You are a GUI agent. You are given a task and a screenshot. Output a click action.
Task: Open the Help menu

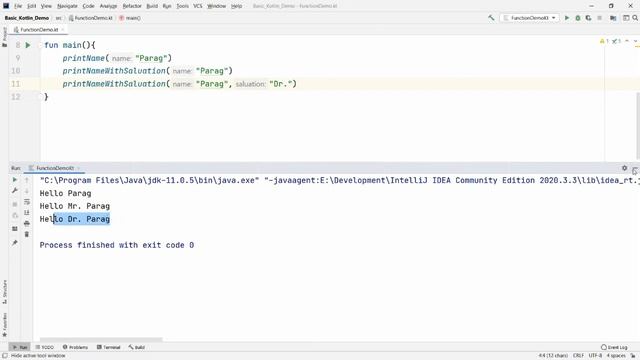[236, 6]
